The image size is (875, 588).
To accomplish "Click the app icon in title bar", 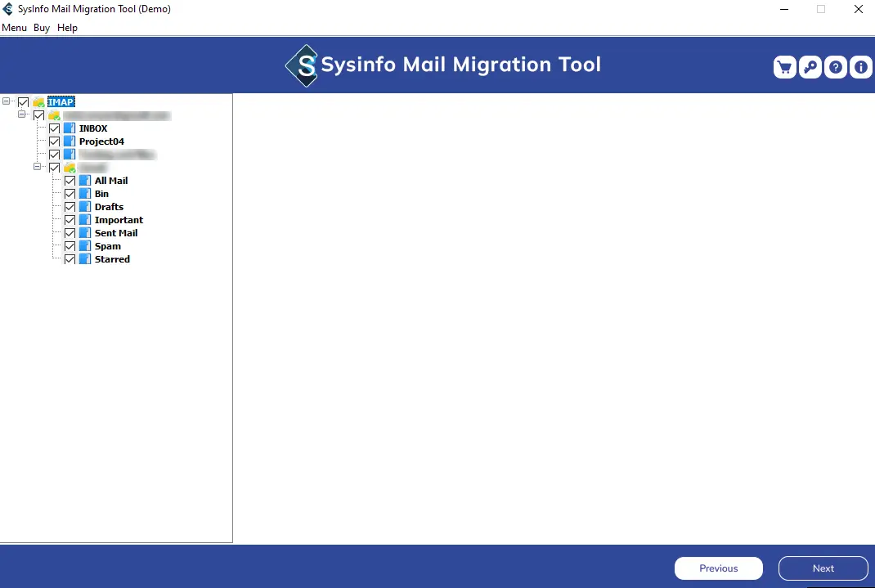I will click(x=8, y=9).
